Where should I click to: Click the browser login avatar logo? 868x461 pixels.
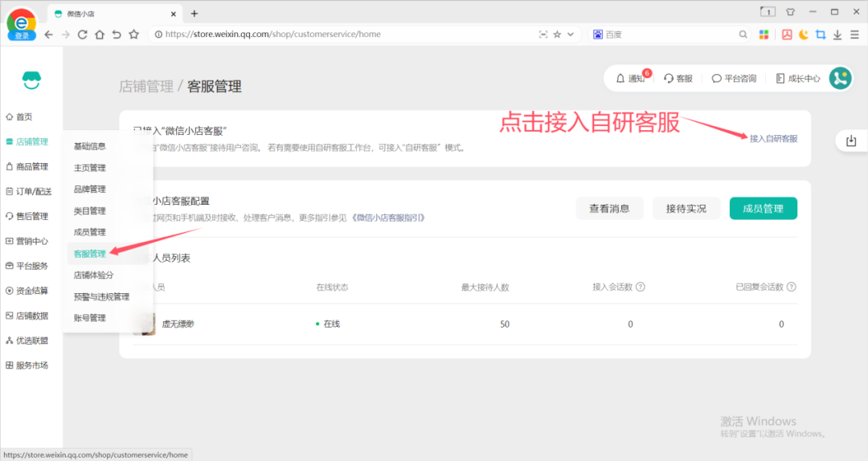22,24
